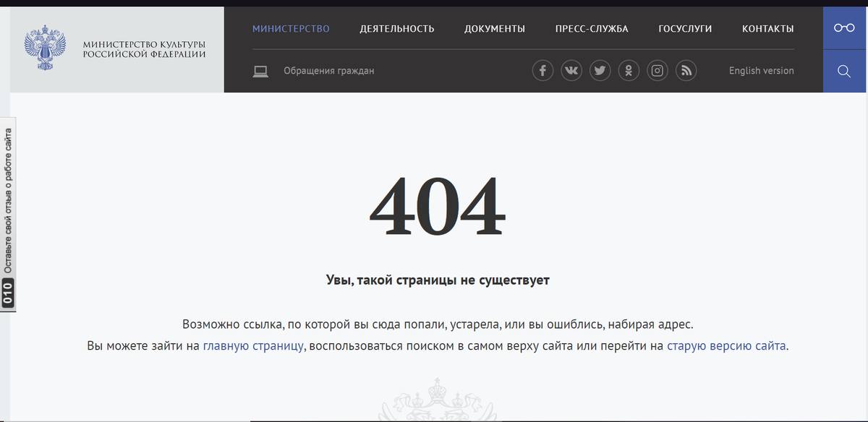
Task: Click the magnifier search icon
Action: [x=844, y=71]
